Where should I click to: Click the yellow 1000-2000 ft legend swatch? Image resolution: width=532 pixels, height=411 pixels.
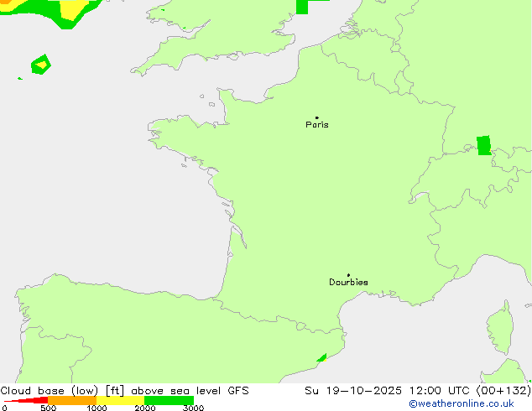pos(121,400)
